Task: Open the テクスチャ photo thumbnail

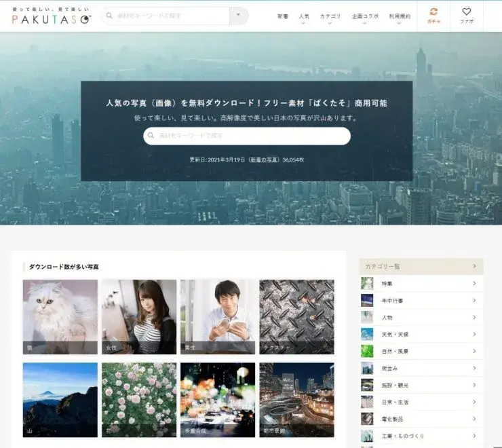Action: point(296,317)
